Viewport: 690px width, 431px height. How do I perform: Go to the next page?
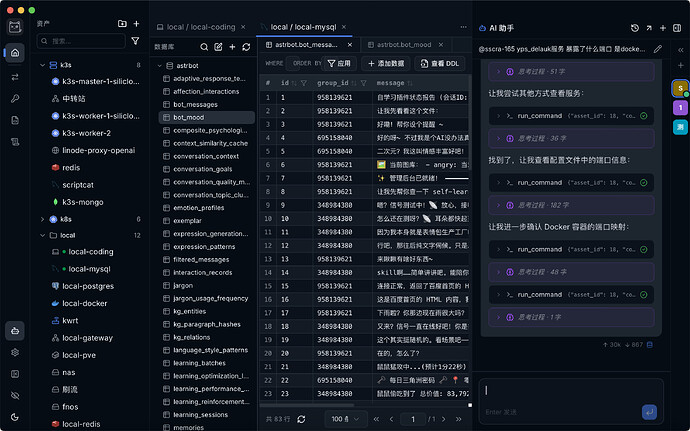click(444, 419)
